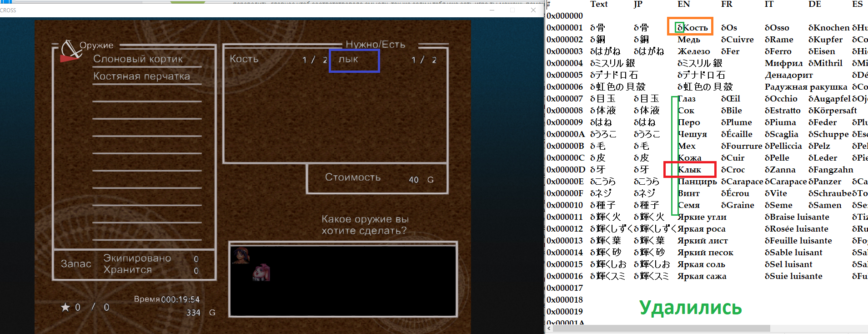Click the Денадорит cell
The width and height of the screenshot is (868, 334).
click(x=789, y=75)
